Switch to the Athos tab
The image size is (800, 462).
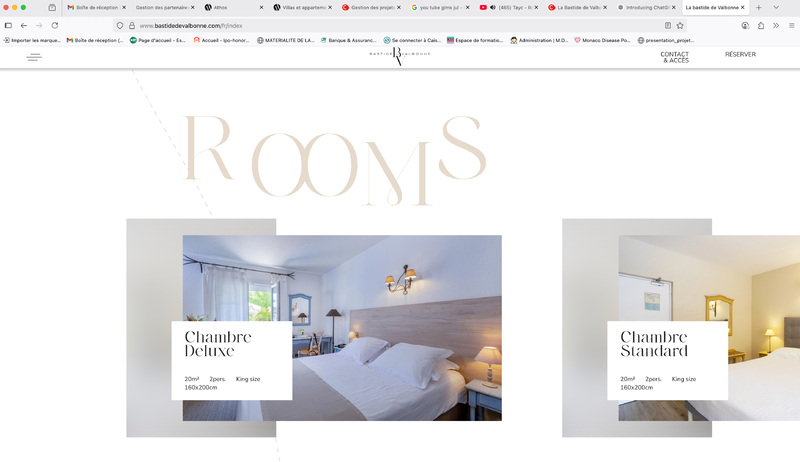pyautogui.click(x=234, y=8)
